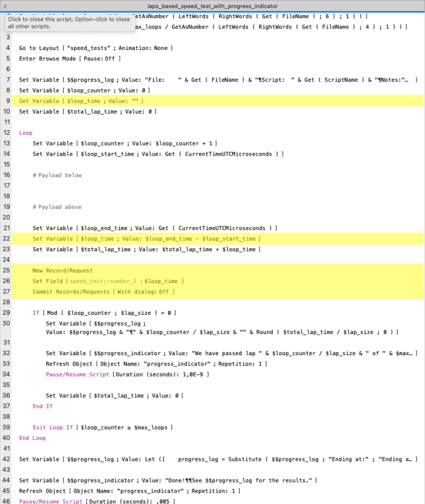425x504 pixels.
Task: Click the Enter Browse Mode script step
Action: pyautogui.click(x=70, y=59)
